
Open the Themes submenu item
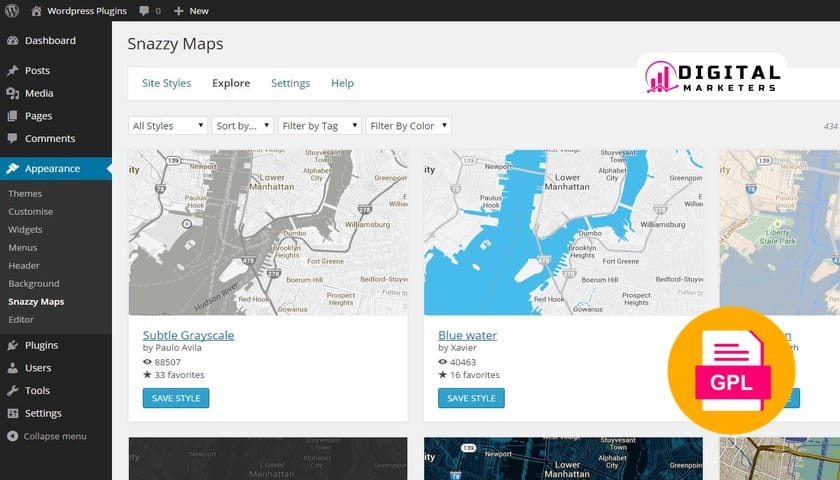(25, 193)
